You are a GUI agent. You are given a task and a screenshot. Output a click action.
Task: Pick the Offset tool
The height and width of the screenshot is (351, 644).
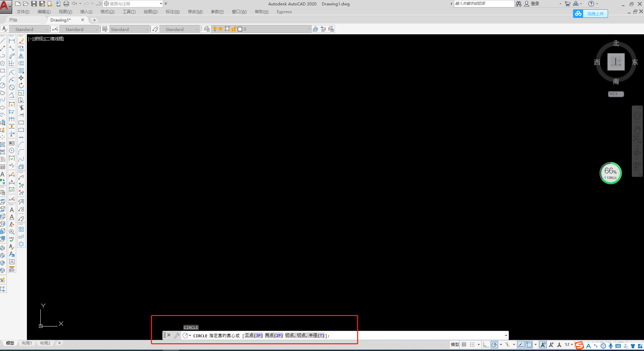(21, 63)
